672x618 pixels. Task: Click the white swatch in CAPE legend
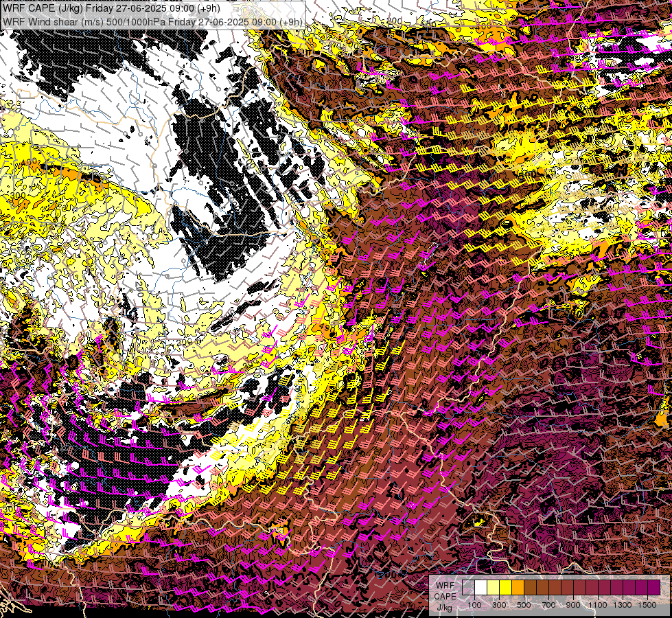[481, 587]
